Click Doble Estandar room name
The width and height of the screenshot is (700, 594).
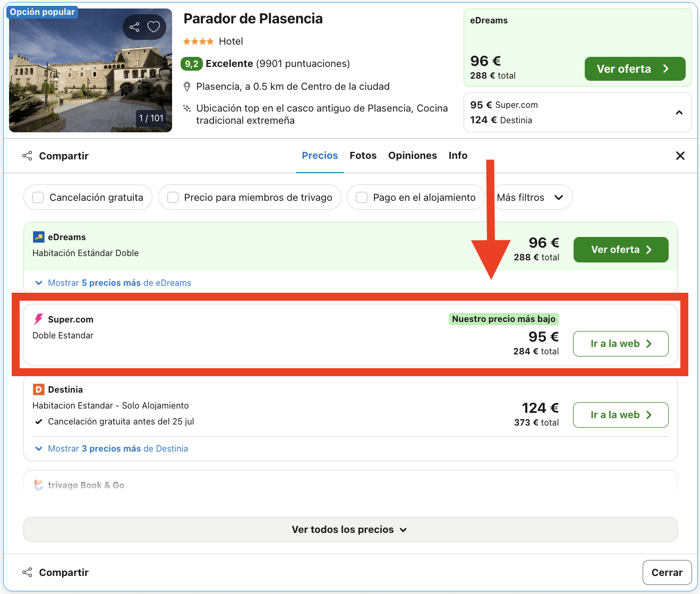[63, 335]
